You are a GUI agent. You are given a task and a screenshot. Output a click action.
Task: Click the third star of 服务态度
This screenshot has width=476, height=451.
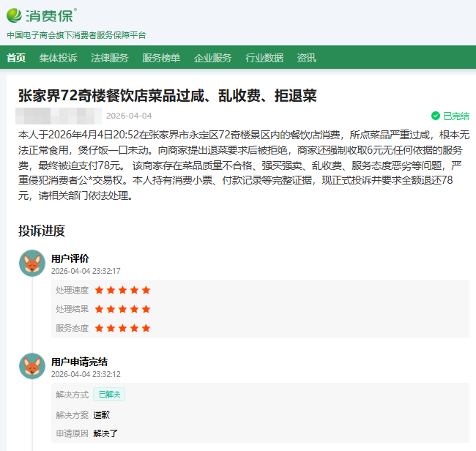(123, 328)
